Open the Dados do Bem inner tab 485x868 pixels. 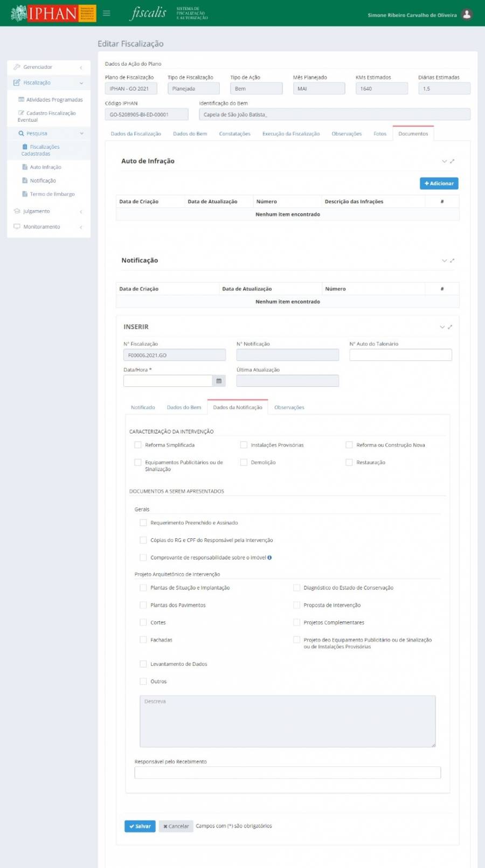[x=184, y=407]
